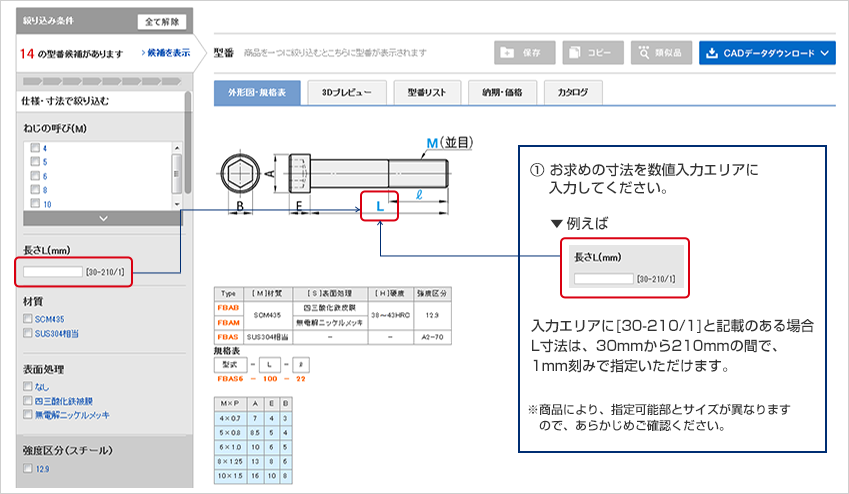This screenshot has width=849, height=494.
Task: Open the 納期・価格 tab
Action: tap(502, 93)
